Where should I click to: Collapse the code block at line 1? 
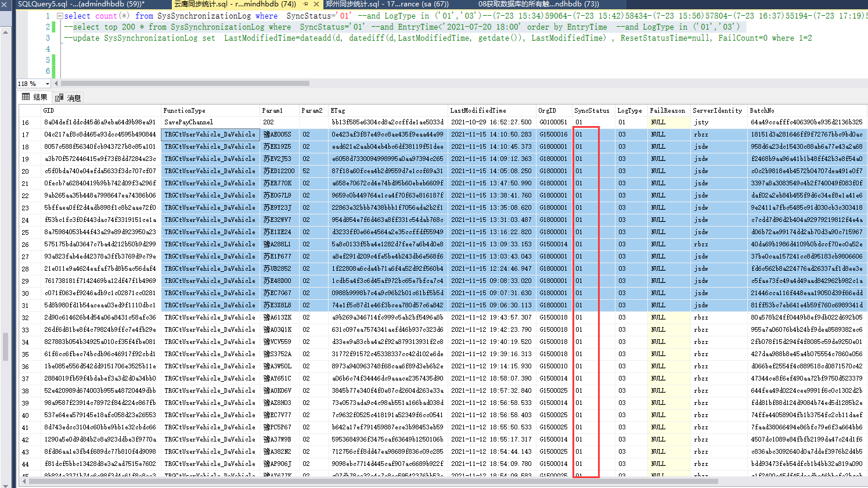click(x=60, y=16)
